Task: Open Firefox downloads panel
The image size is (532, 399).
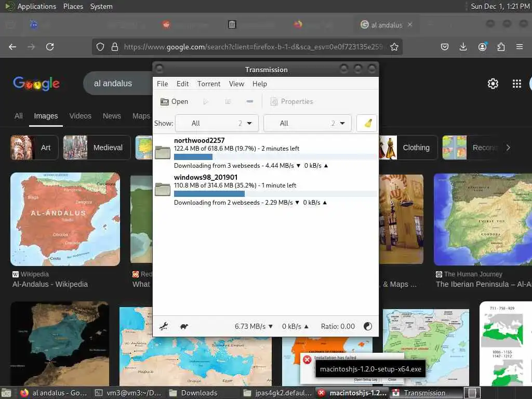Action: tap(463, 47)
